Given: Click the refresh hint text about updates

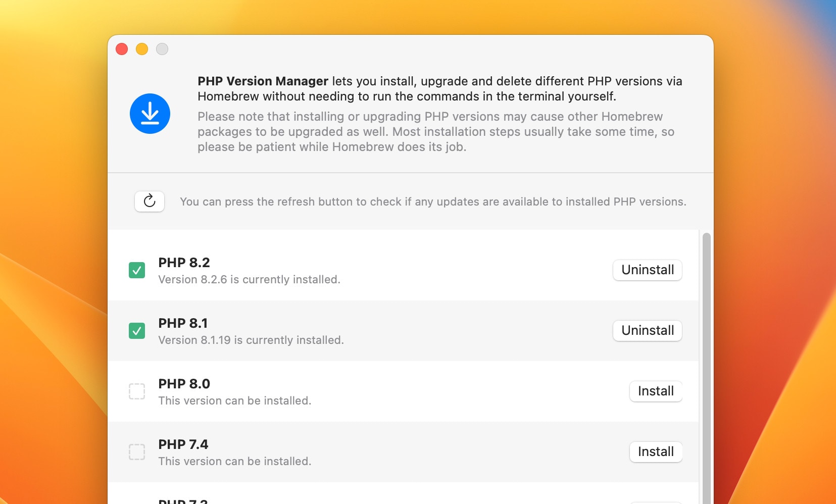Looking at the screenshot, I should coord(433,202).
